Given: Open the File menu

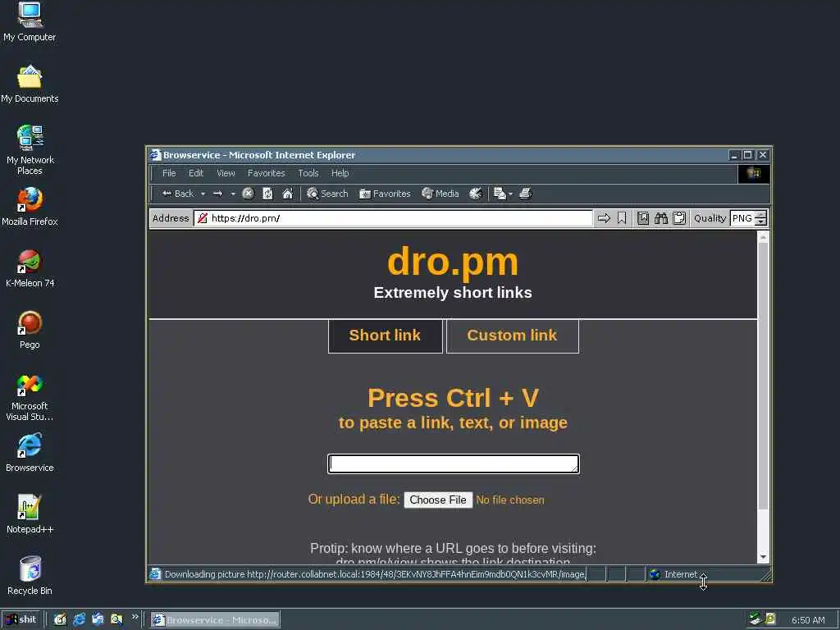Looking at the screenshot, I should [x=169, y=173].
